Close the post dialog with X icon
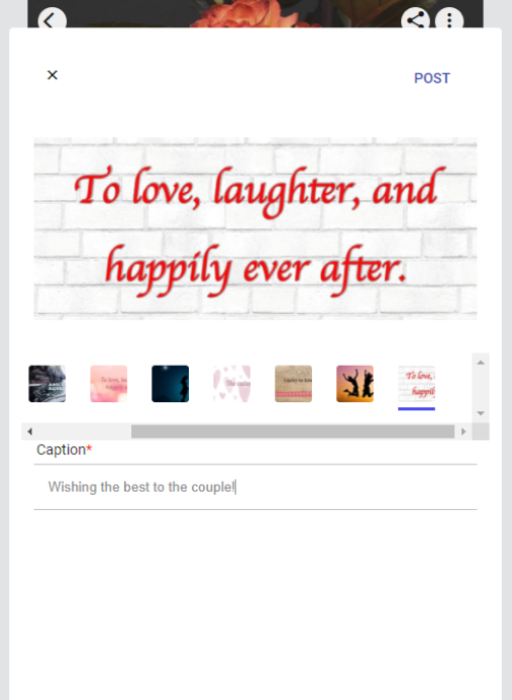Image resolution: width=512 pixels, height=700 pixels. tap(52, 75)
